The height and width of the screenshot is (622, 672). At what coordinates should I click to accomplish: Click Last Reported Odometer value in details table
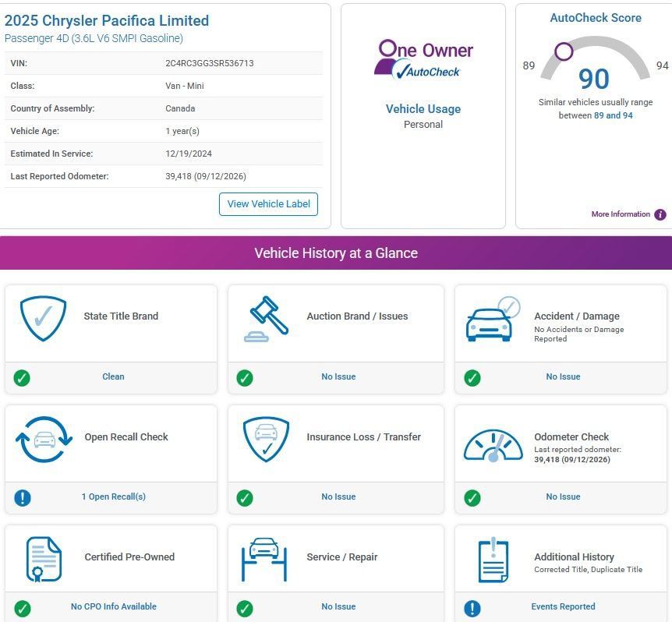pyautogui.click(x=206, y=176)
